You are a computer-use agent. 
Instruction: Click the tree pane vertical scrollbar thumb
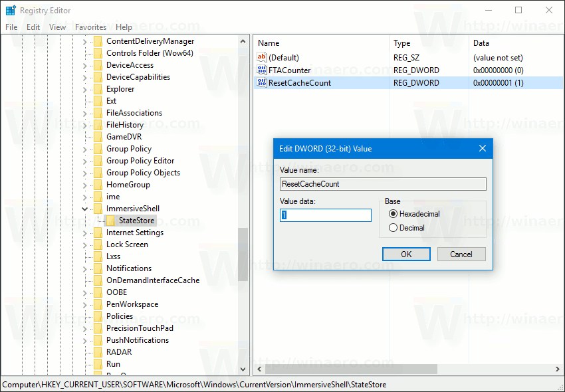(x=243, y=254)
